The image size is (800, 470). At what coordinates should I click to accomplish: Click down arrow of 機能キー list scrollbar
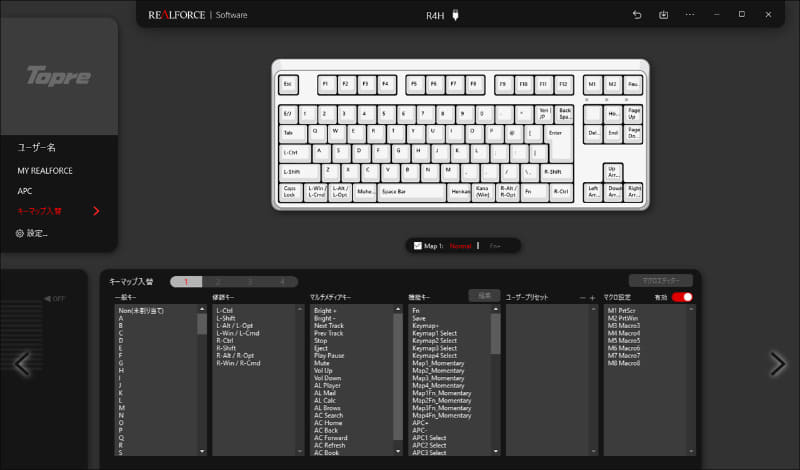(495, 451)
